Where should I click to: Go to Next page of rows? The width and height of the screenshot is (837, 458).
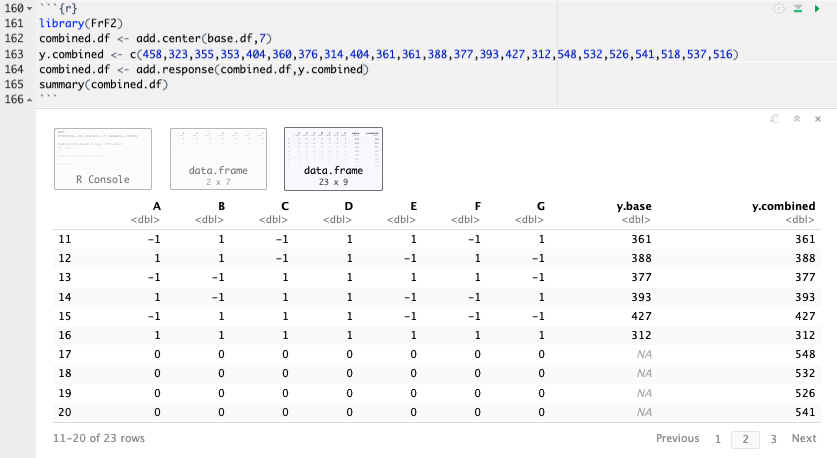(804, 438)
